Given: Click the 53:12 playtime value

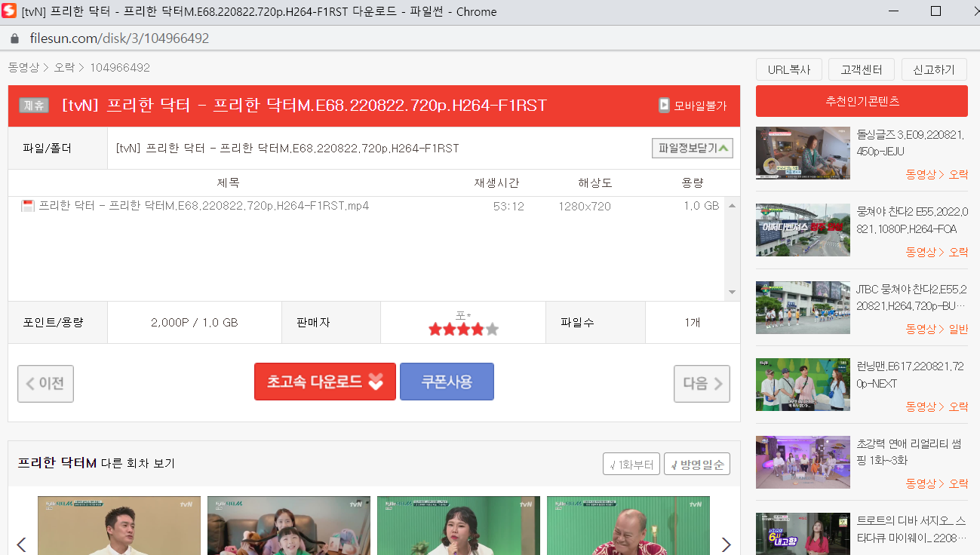Looking at the screenshot, I should [x=508, y=206].
